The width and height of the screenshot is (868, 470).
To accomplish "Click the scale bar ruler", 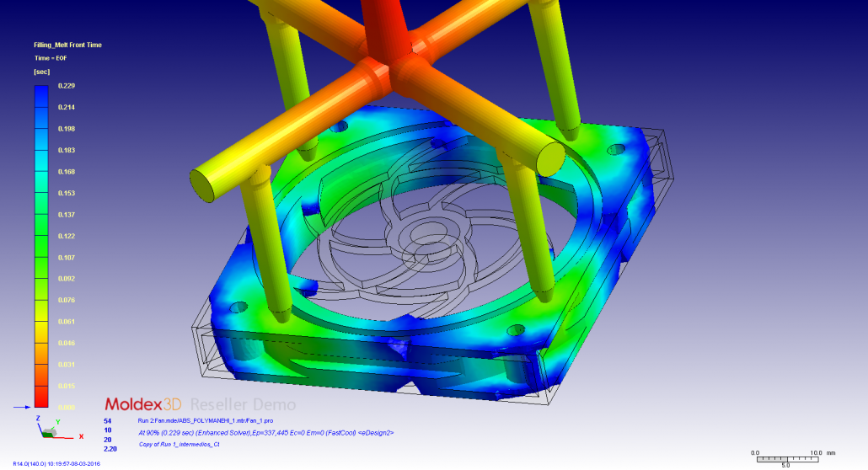I will tap(784, 458).
